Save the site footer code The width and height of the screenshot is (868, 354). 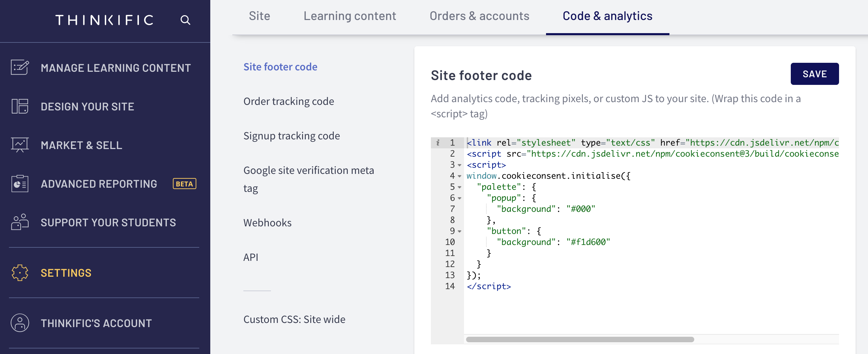click(x=815, y=74)
